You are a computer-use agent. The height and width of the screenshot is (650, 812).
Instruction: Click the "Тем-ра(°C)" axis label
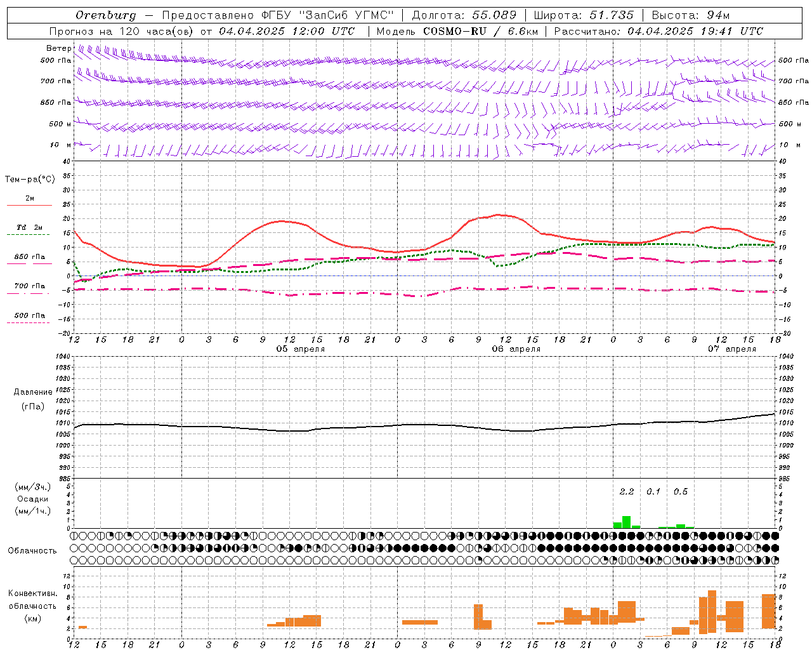click(30, 180)
